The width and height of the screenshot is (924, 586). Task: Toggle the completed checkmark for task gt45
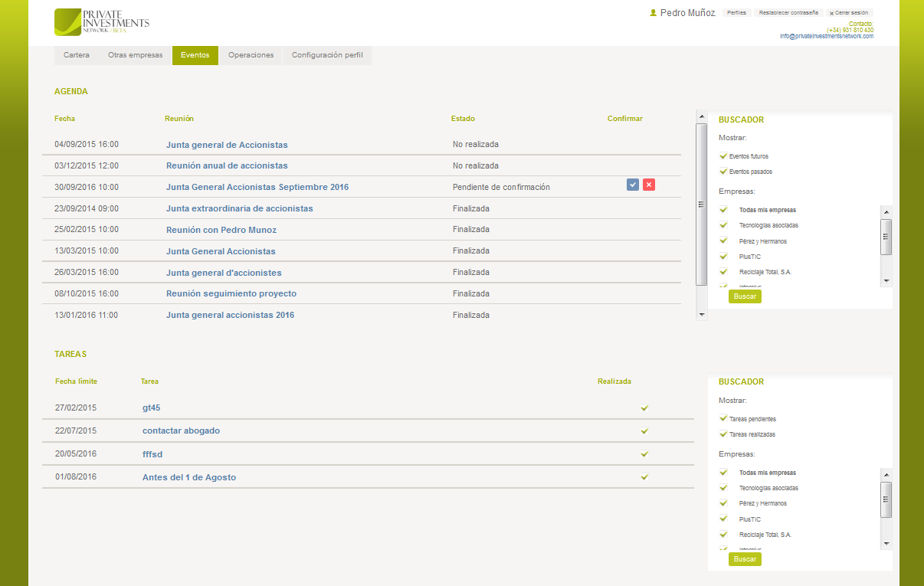point(644,408)
